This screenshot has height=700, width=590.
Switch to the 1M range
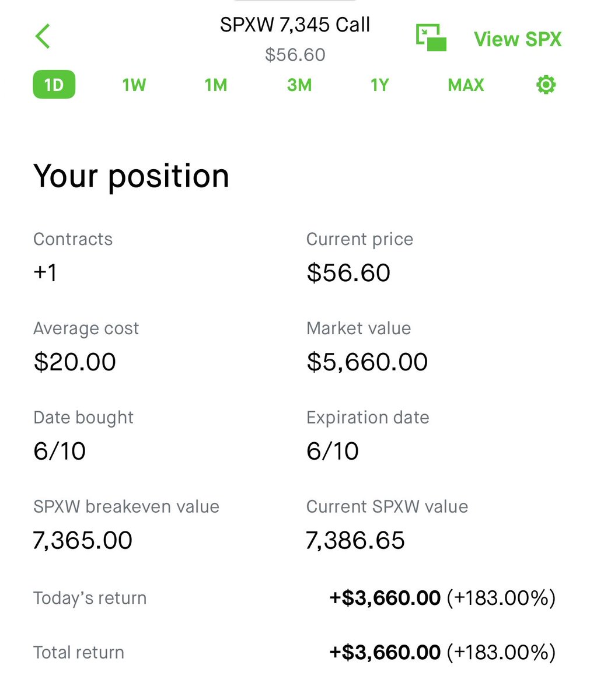pyautogui.click(x=216, y=85)
